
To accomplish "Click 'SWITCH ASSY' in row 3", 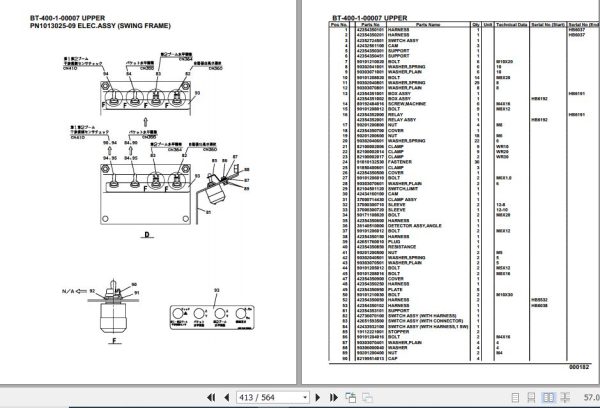I will pyautogui.click(x=403, y=40).
